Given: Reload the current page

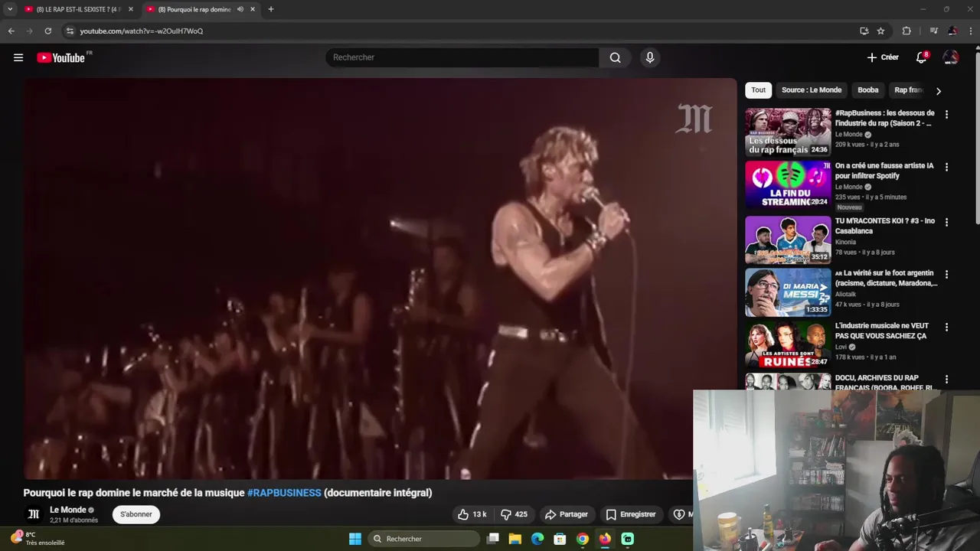Looking at the screenshot, I should [47, 31].
